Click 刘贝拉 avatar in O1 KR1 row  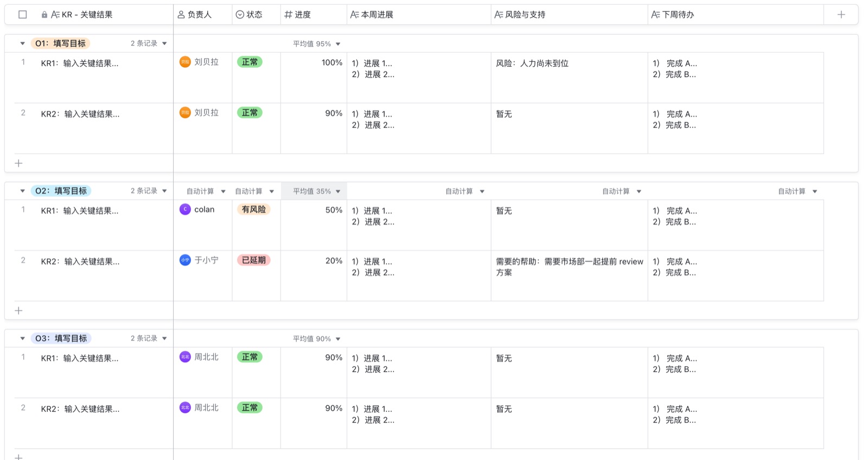click(185, 62)
